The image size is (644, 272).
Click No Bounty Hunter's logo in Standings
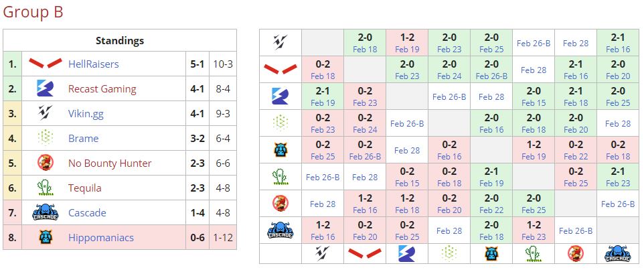click(x=46, y=163)
